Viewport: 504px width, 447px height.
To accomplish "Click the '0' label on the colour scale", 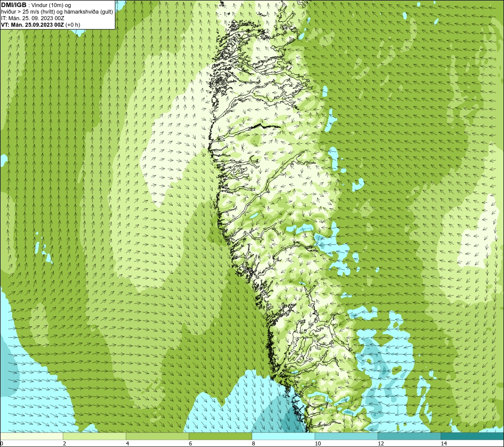I will click(x=2, y=443).
